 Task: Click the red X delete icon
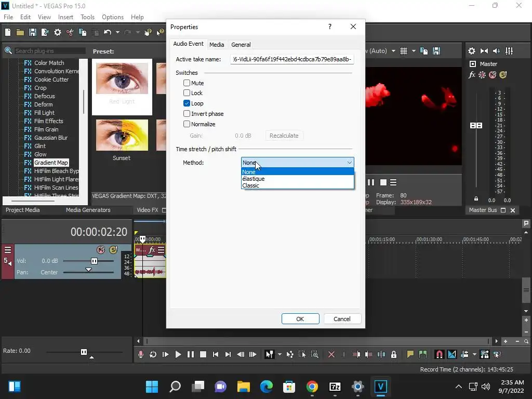tap(331, 354)
